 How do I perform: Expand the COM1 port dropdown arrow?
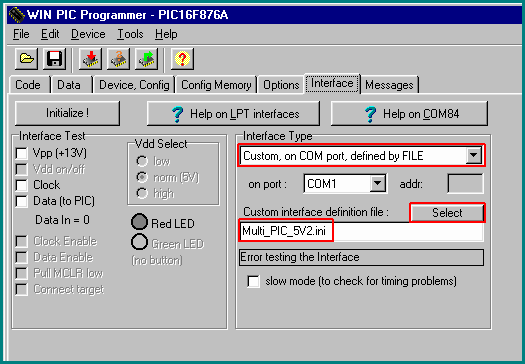click(377, 184)
